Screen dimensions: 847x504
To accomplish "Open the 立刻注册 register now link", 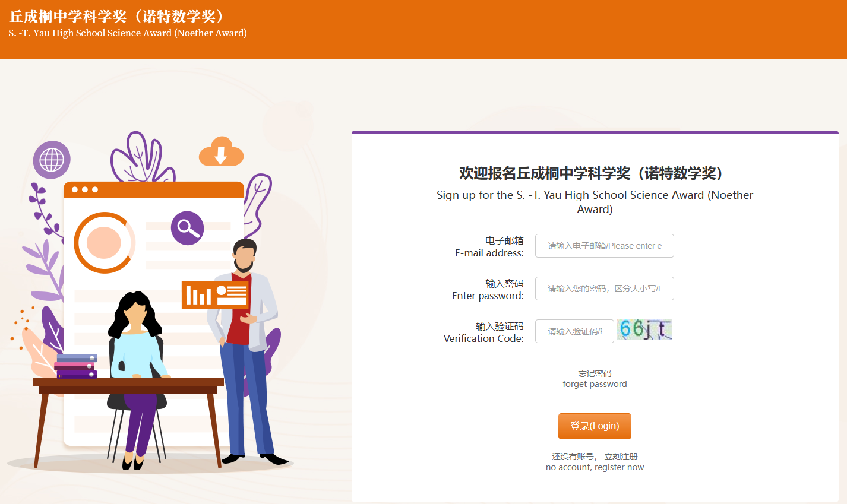I will tap(621, 457).
